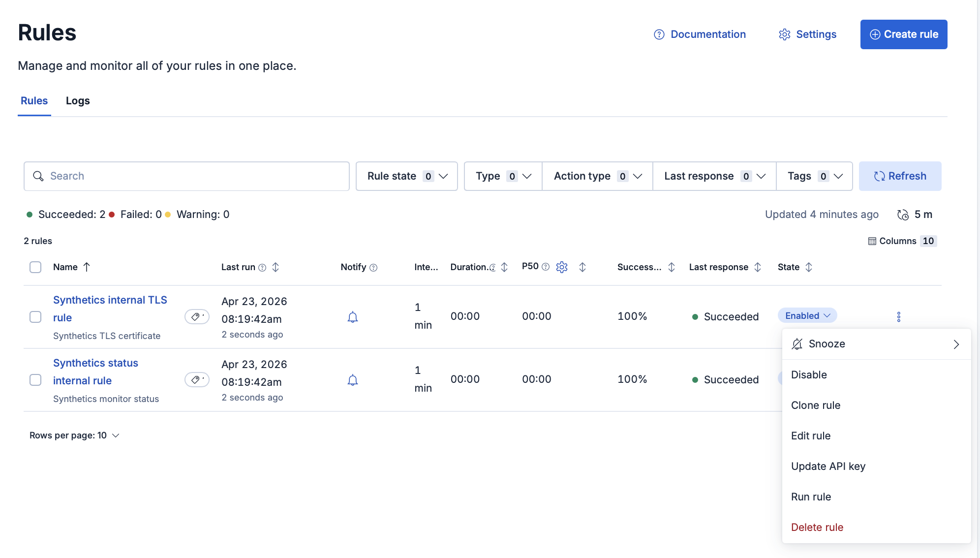Check the select-all checkbox in the table header
The height and width of the screenshot is (558, 980).
point(35,267)
